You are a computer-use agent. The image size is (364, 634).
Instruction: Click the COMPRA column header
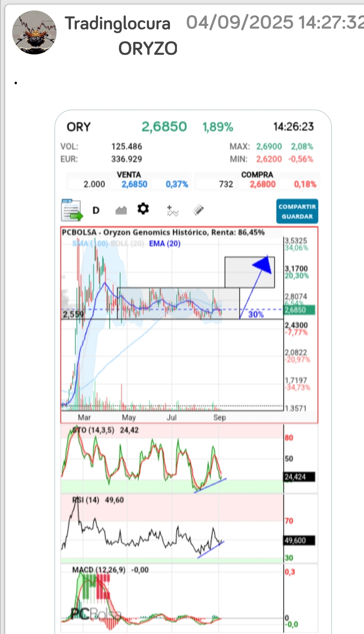click(x=257, y=174)
